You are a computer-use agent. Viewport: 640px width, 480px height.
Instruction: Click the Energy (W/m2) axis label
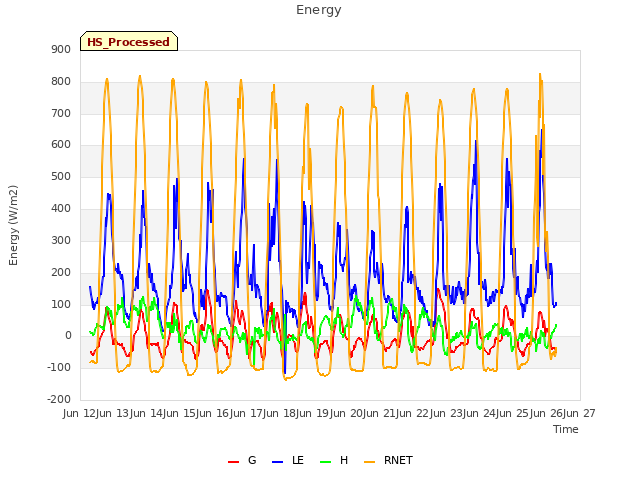tap(13, 225)
